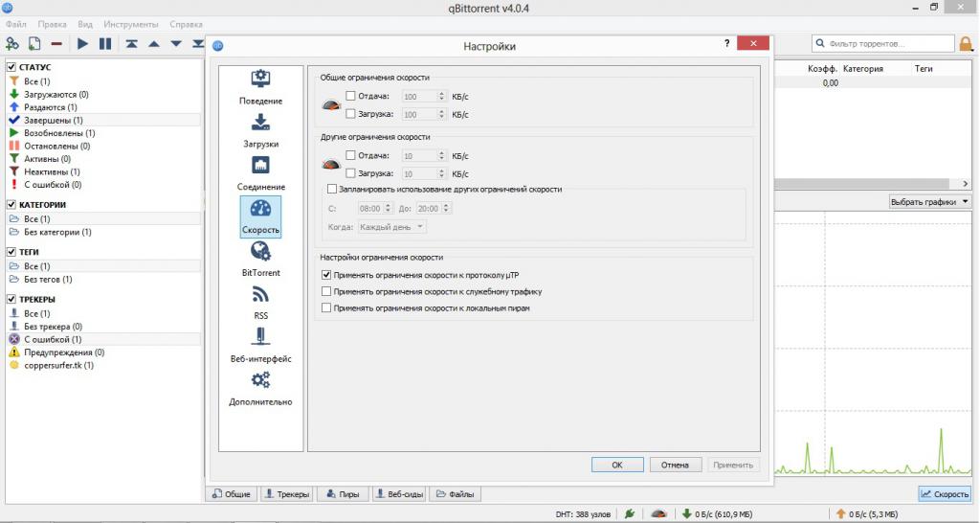Click the start time 08:00 stepper
Screen dimensions: 980x523
point(388,208)
